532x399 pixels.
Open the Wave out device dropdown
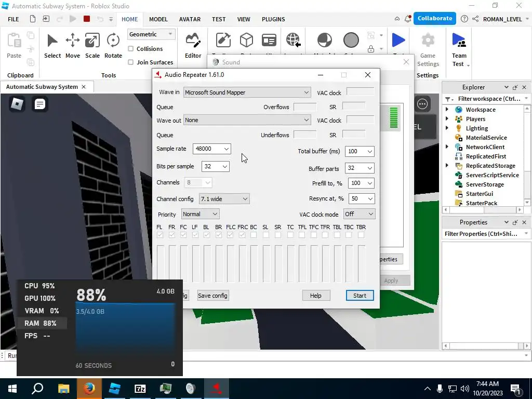pyautogui.click(x=247, y=120)
